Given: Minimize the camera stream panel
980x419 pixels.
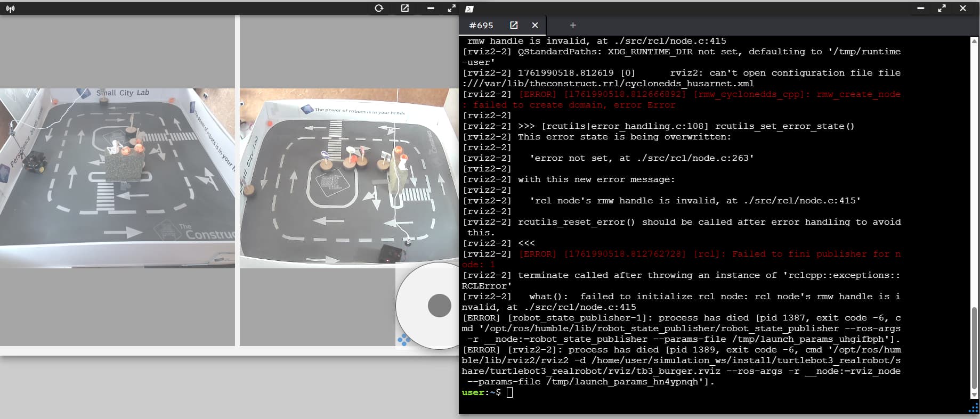Looking at the screenshot, I should (x=431, y=8).
